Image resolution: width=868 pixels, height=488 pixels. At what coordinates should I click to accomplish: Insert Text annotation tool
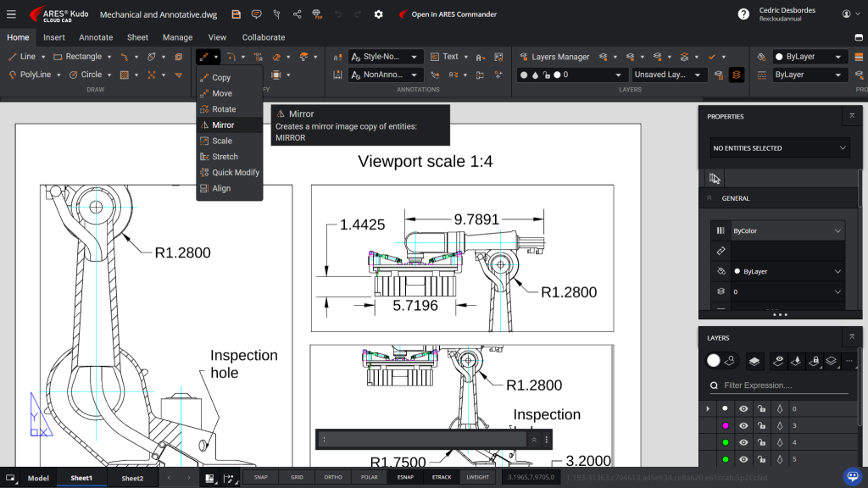coord(445,57)
